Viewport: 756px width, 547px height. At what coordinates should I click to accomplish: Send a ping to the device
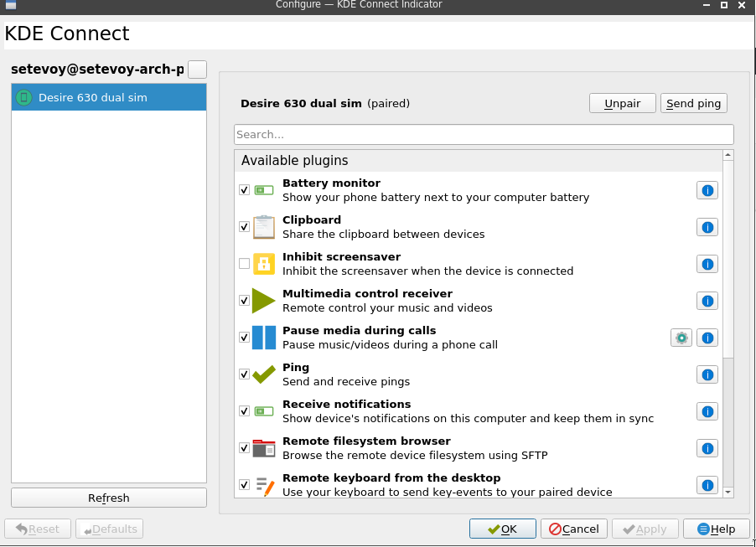tap(693, 104)
